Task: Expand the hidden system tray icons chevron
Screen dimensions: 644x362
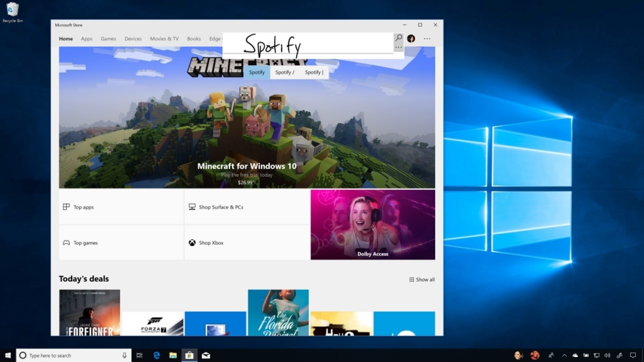Action: (564, 355)
